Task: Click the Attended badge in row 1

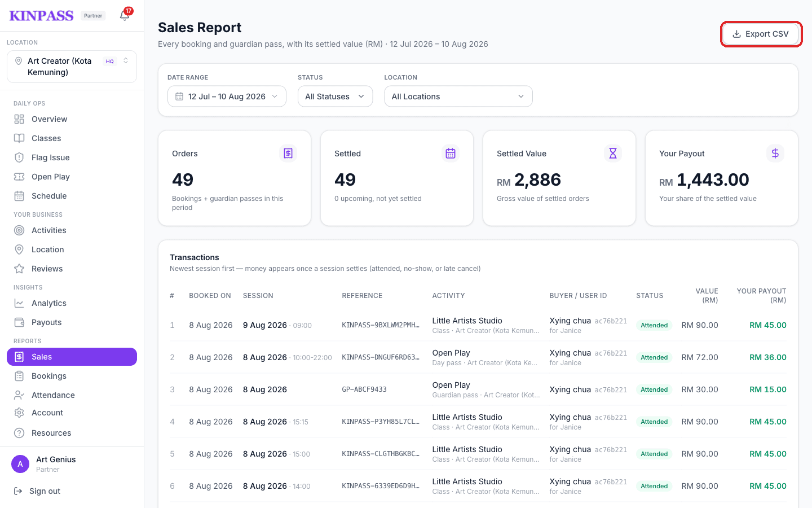Action: click(x=654, y=325)
